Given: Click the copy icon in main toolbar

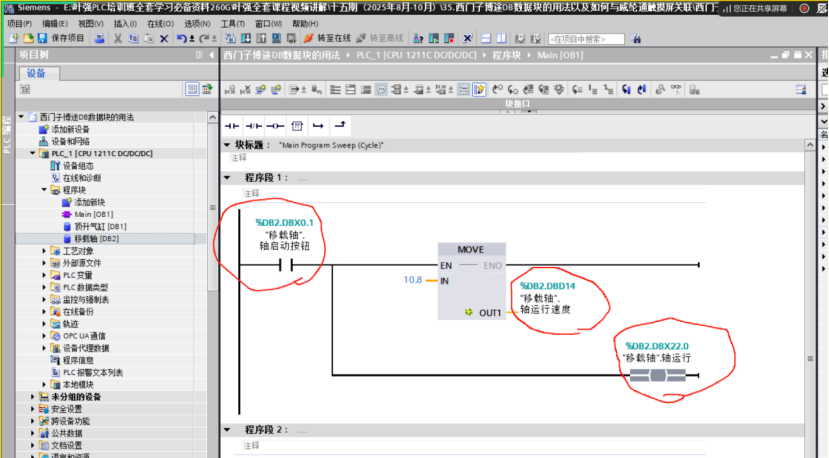Looking at the screenshot, I should point(133,39).
